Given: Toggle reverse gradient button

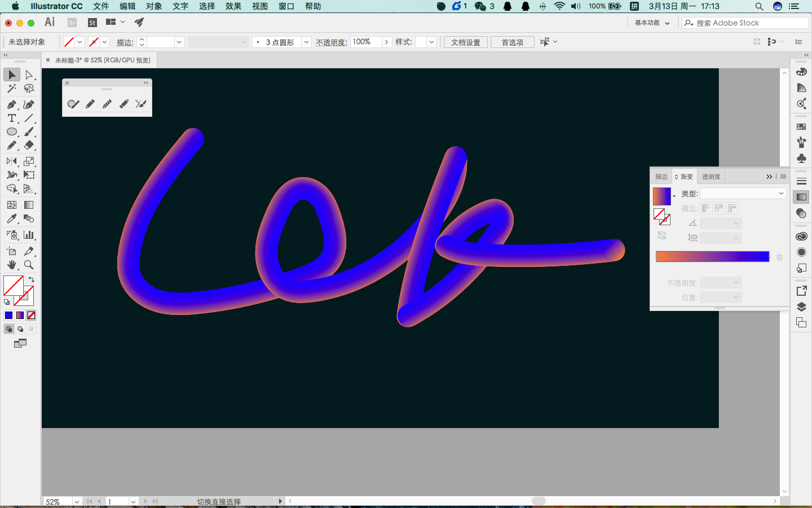Looking at the screenshot, I should click(662, 235).
